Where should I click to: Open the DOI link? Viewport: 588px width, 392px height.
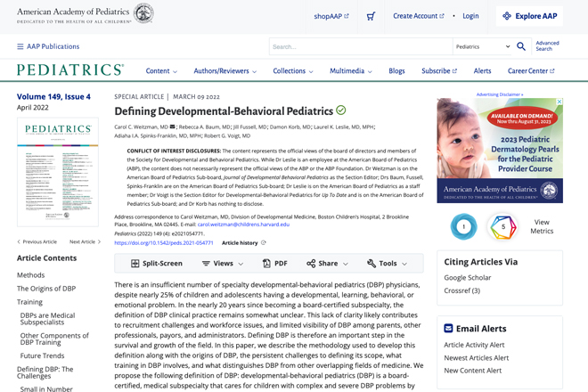[164, 242]
